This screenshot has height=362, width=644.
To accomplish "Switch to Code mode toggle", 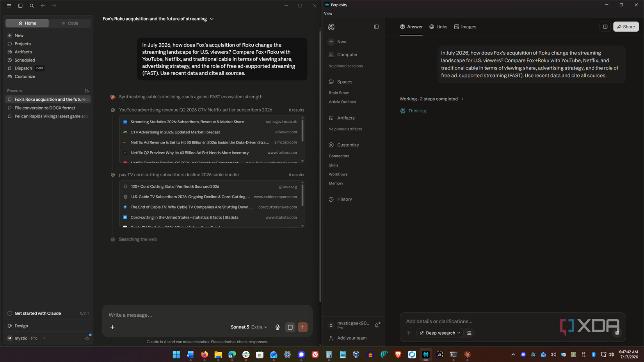I will [x=70, y=23].
